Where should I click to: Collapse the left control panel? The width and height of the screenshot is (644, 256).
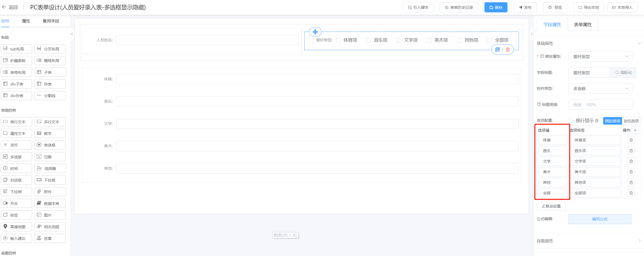click(x=72, y=34)
